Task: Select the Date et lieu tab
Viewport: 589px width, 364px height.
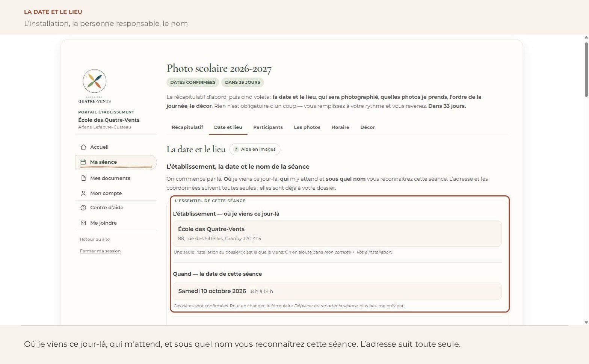Action: coord(228,127)
